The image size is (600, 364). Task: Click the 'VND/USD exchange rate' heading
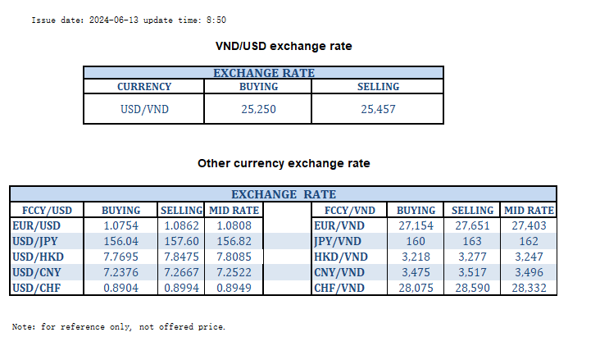(x=282, y=46)
